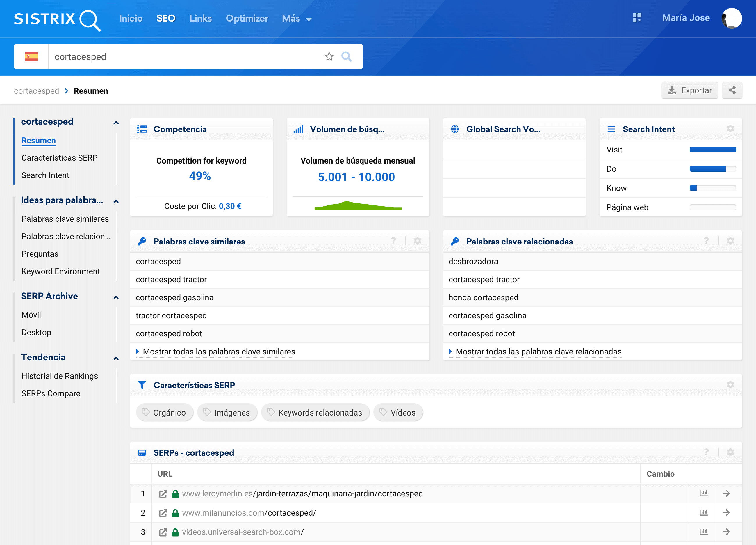
Task: Click arrow for videos.universal-search-box.com row
Action: click(x=726, y=532)
